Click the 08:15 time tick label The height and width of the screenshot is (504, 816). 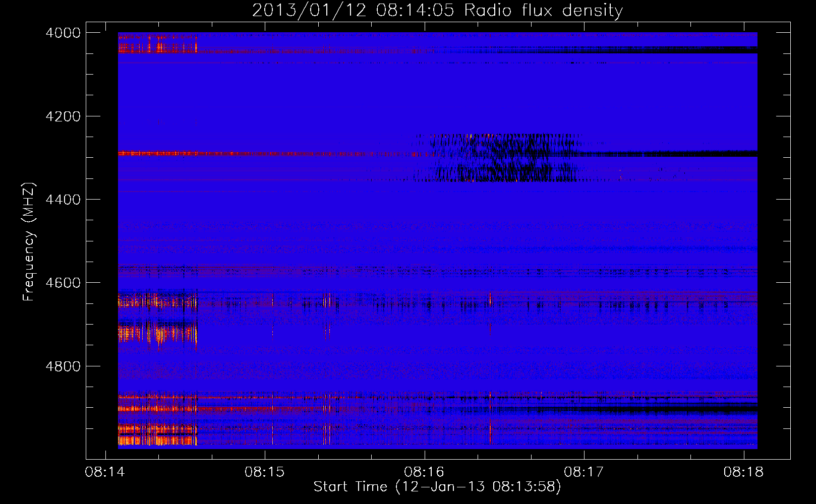pos(265,472)
